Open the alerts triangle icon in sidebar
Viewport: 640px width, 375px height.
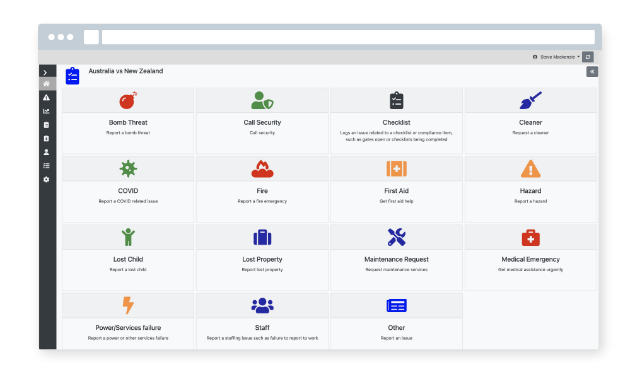pyautogui.click(x=47, y=98)
